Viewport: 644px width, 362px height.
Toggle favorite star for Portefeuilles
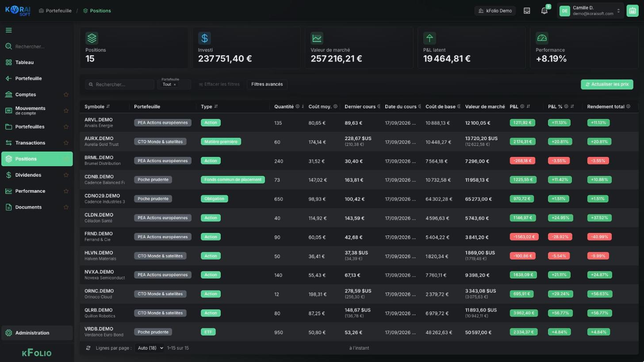pos(66,127)
